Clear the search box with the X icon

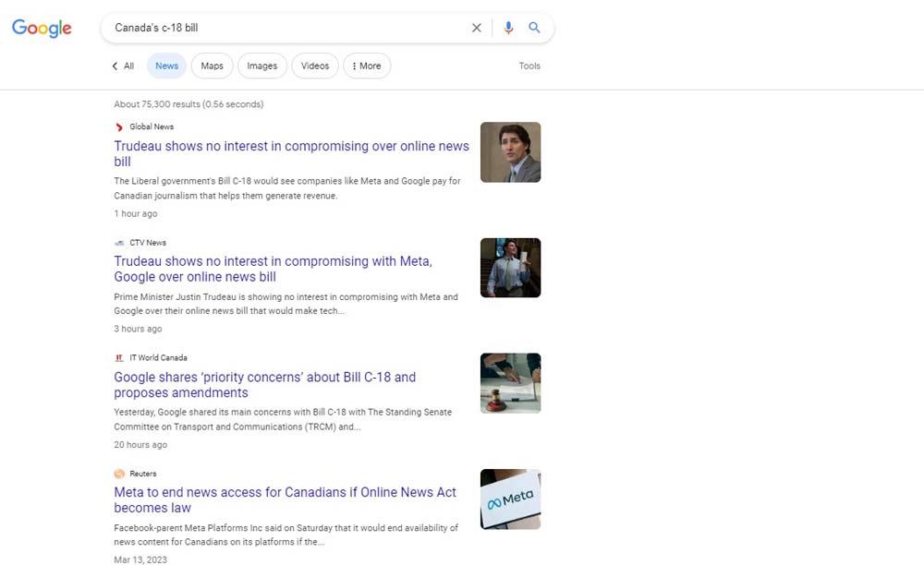[476, 28]
